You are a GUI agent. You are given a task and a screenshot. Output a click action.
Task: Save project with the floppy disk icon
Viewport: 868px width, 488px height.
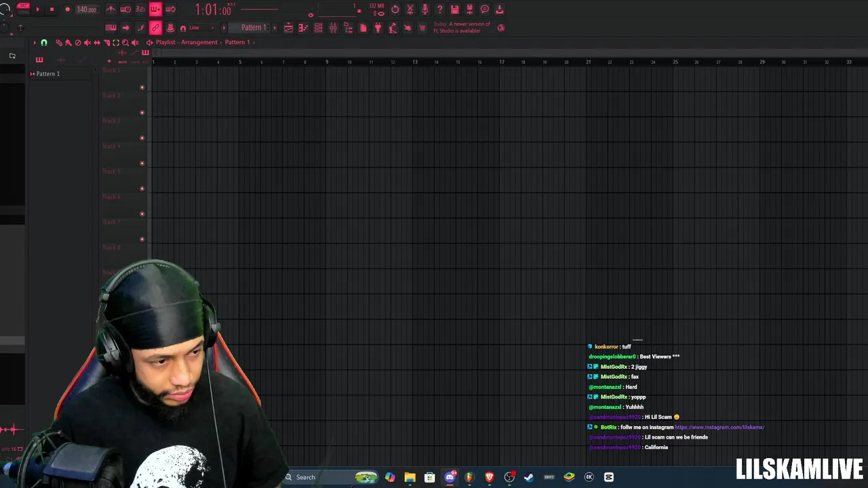[x=455, y=9]
